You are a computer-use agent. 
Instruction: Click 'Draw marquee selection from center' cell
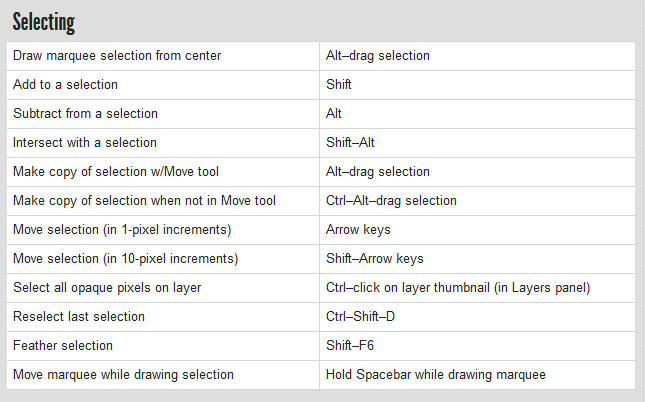tap(117, 56)
